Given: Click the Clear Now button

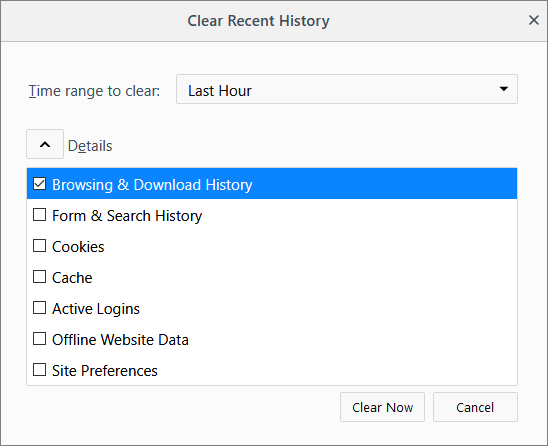Looking at the screenshot, I should pos(382,407).
